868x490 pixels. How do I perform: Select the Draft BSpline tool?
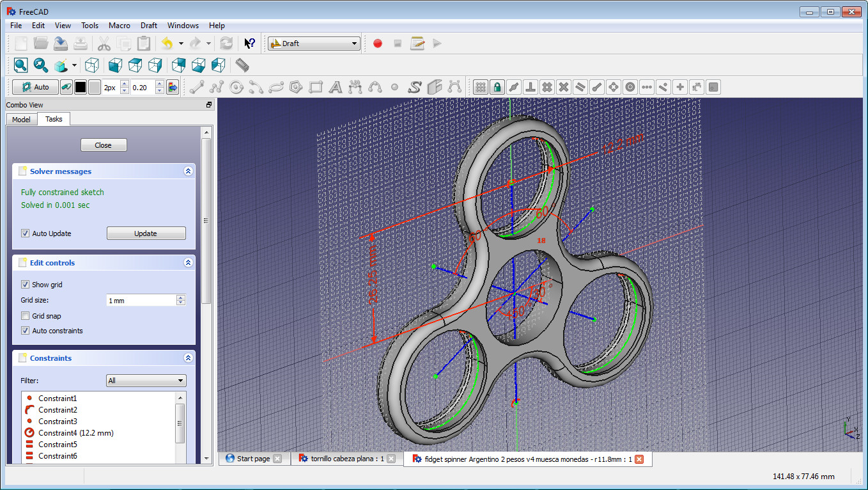tap(375, 87)
